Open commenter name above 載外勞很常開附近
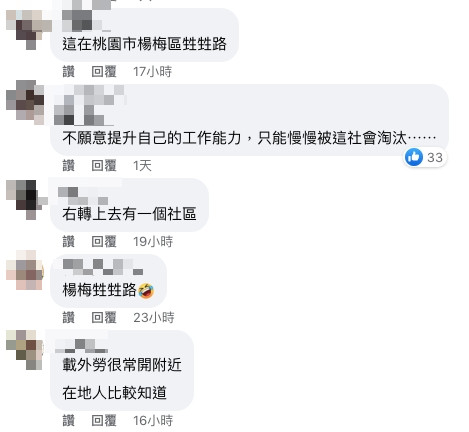 [x=81, y=346]
